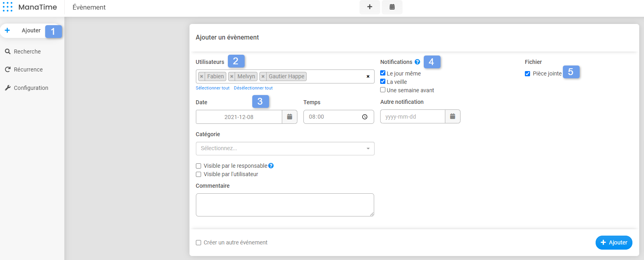644x260 pixels.
Task: Clear all selected users with the x icon
Action: point(368,77)
